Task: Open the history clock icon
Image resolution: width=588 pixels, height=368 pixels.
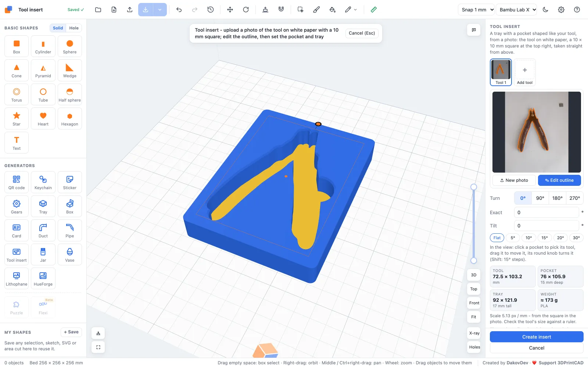Action: [211, 10]
